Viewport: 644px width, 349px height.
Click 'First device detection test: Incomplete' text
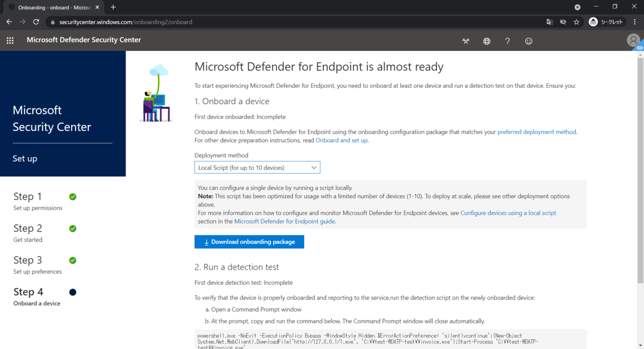pyautogui.click(x=244, y=283)
